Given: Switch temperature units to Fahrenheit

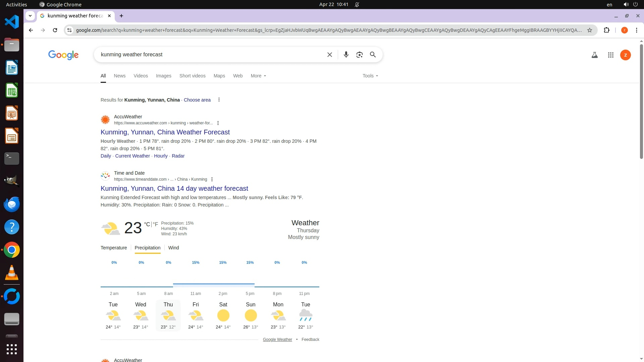Looking at the screenshot, I should tap(155, 224).
